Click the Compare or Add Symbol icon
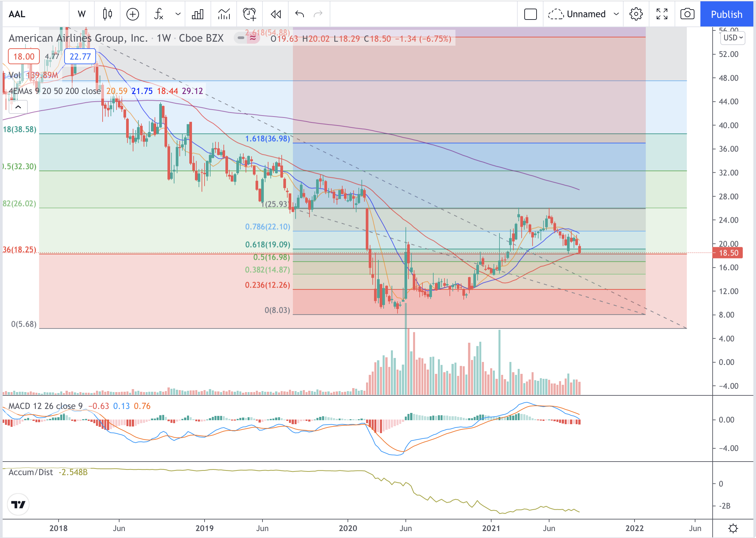 point(133,14)
